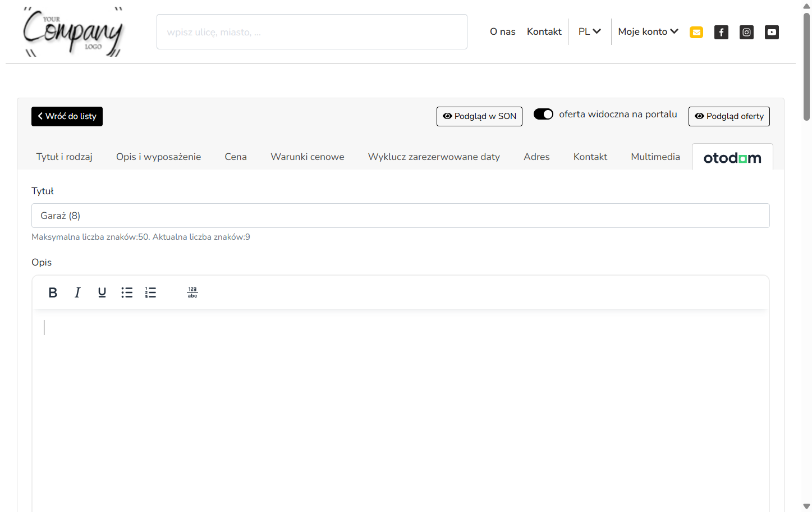Screen dimensions: 812x512
Task: Toggle bold formatting in editor
Action: (53, 292)
